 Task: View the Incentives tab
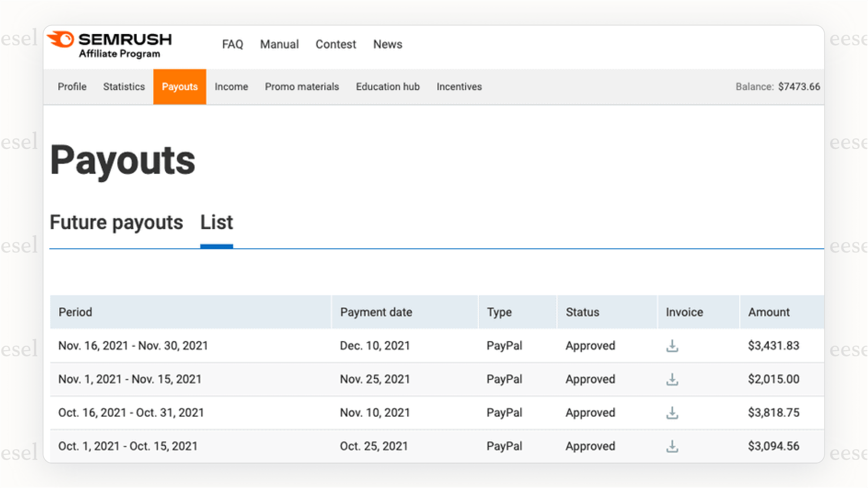(459, 87)
